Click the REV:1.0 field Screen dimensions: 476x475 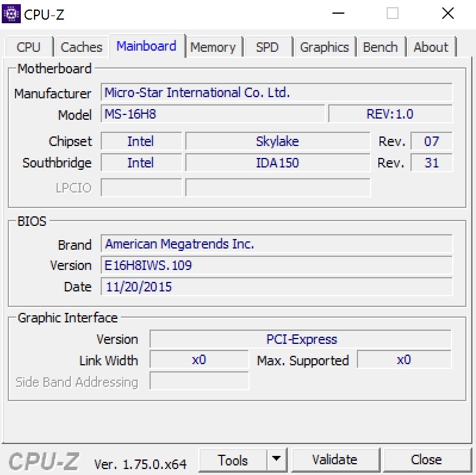point(390,114)
